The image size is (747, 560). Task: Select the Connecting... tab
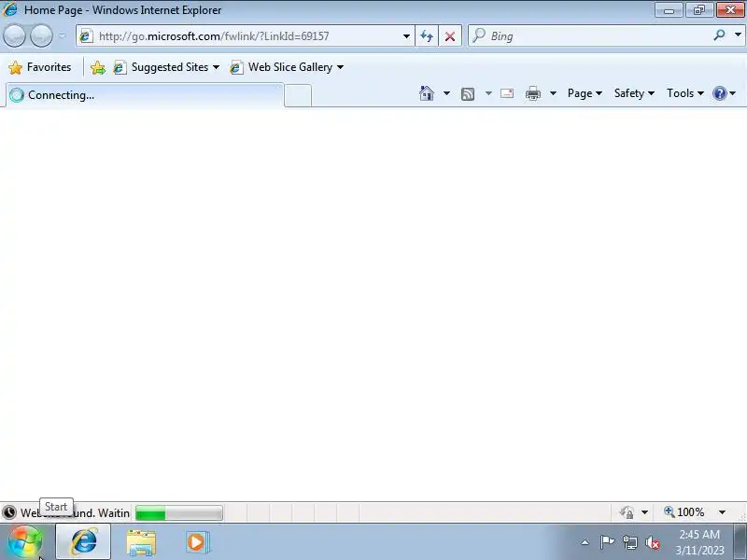point(145,95)
